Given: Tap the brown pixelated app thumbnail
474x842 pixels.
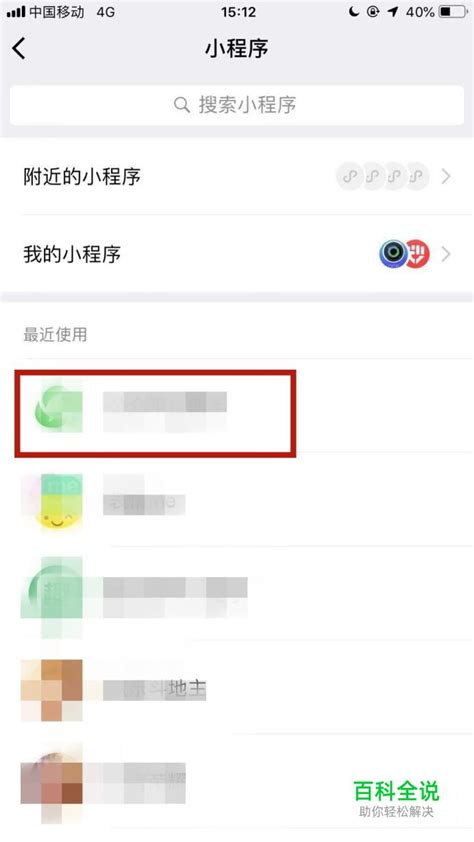Looking at the screenshot, I should (52, 690).
